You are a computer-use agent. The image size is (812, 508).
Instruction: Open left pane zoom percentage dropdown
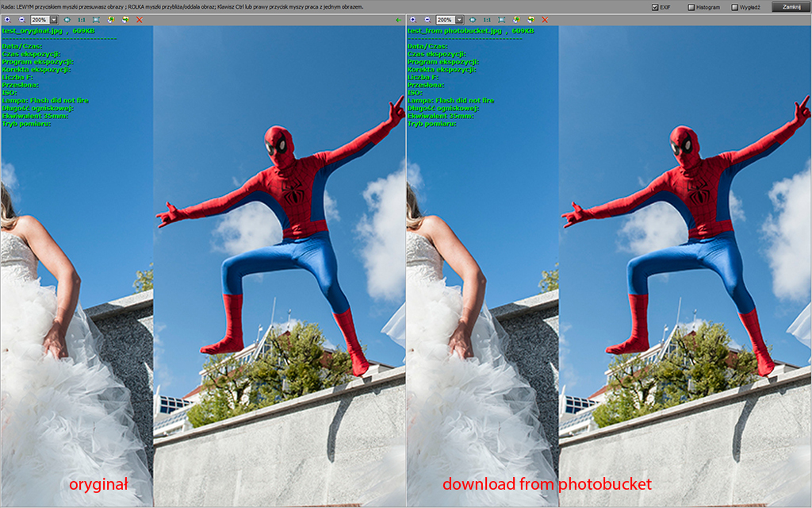coord(53,20)
